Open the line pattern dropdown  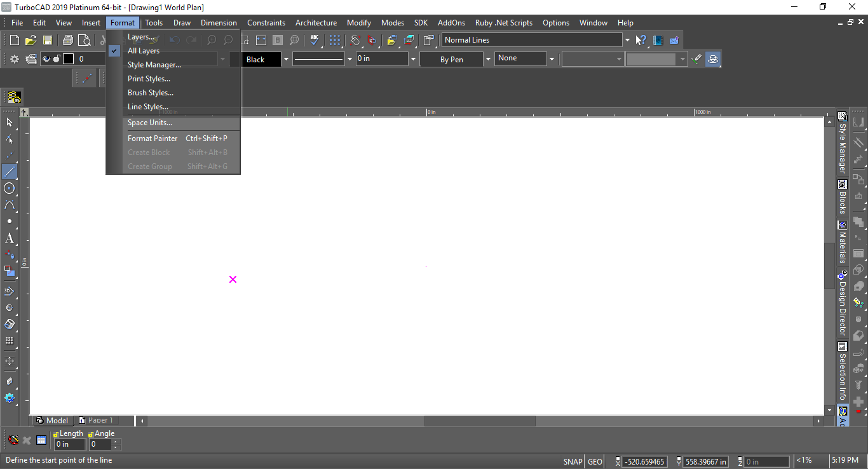tap(349, 59)
